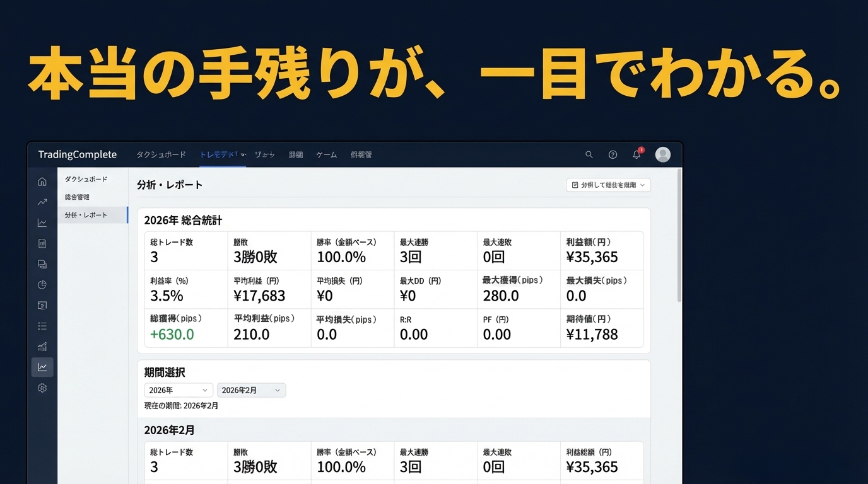Viewport: 868px width, 484px height.
Task: Switch to the ダッシュボード menu item
Action: click(161, 153)
